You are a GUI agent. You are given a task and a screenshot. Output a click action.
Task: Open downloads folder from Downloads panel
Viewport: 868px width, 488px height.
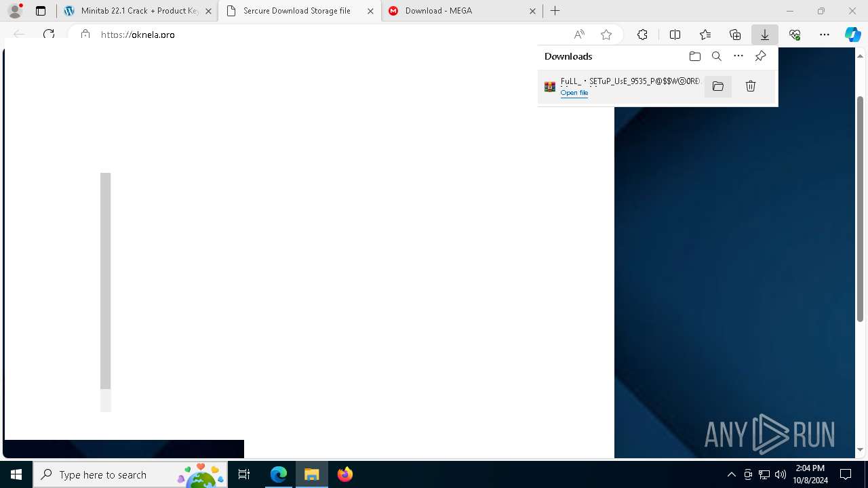(694, 56)
